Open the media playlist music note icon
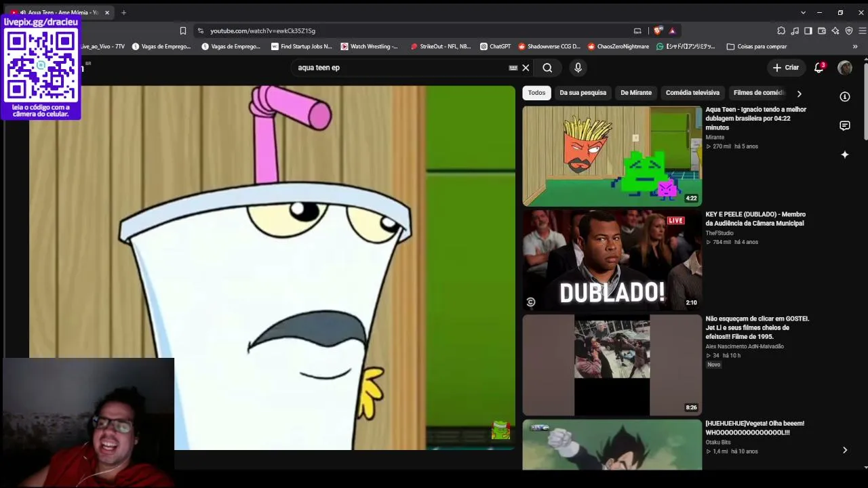Viewport: 868px width, 488px height. 795,30
